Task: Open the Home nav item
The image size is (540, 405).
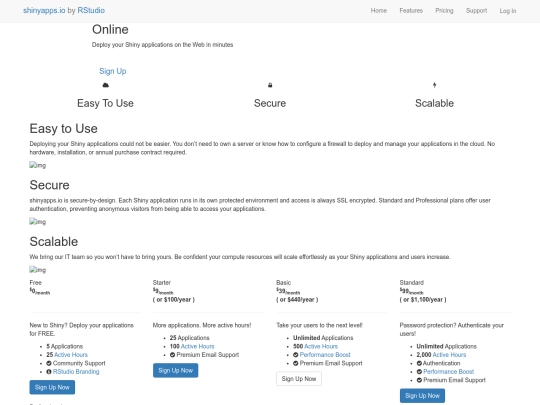Action: pos(379,11)
